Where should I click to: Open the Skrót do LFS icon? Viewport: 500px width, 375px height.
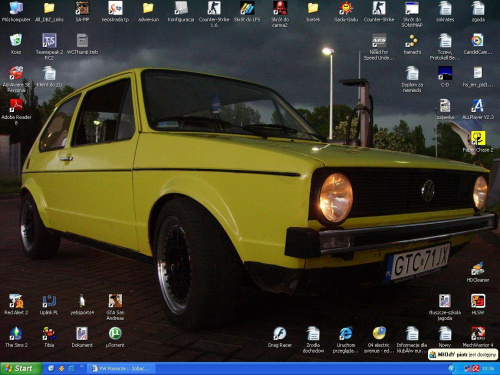point(247,8)
